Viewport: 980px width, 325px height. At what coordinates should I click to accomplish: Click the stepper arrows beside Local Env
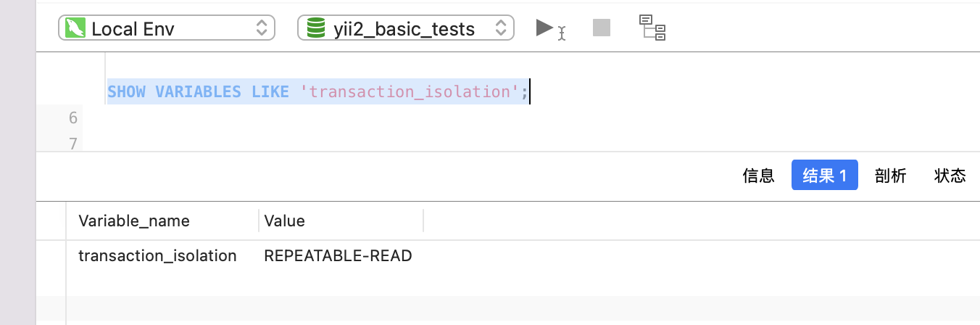click(x=262, y=28)
